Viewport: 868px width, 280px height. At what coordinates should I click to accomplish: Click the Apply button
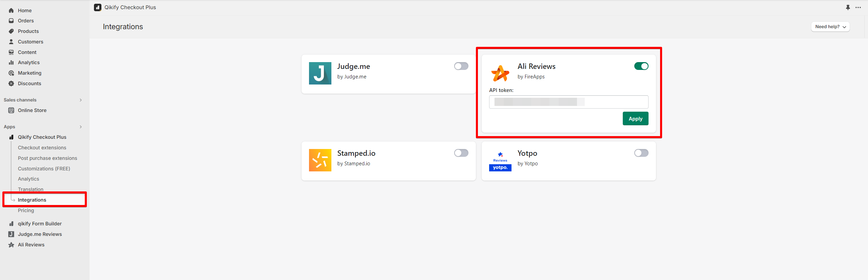pos(635,119)
